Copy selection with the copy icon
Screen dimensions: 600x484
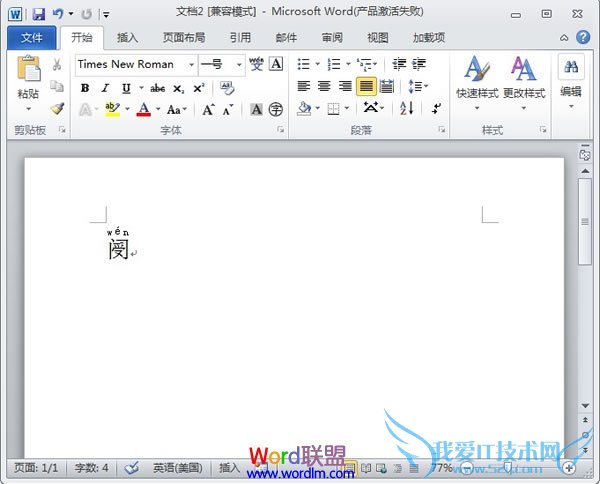click(57, 86)
